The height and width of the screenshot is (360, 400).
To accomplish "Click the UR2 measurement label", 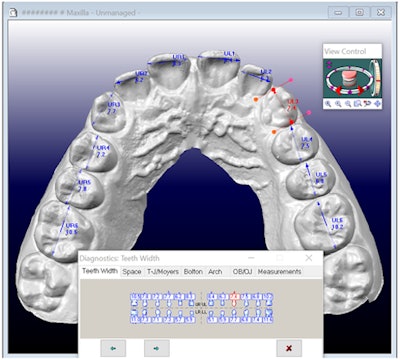I will (141, 77).
